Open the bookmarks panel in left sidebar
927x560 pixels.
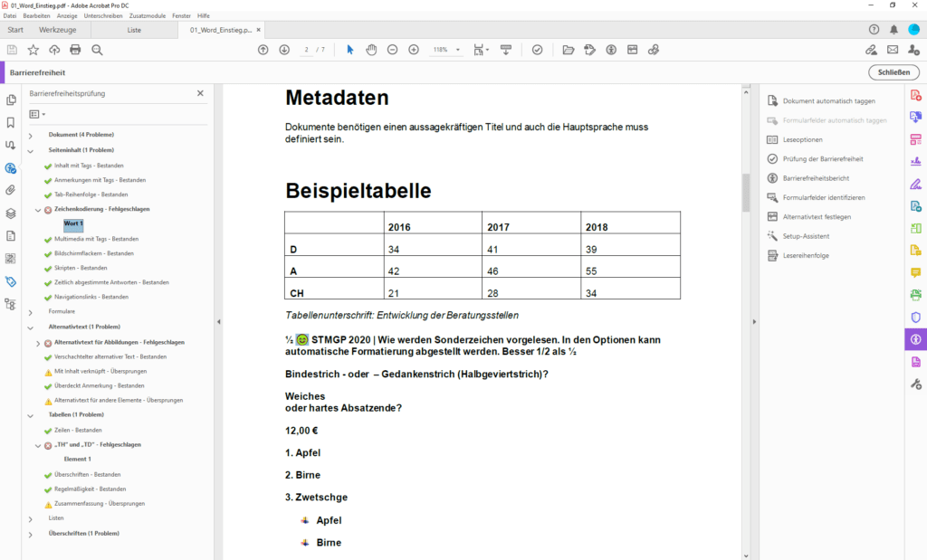coord(11,122)
